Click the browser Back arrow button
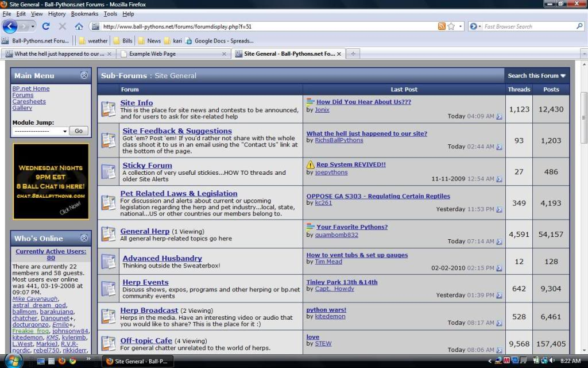 point(10,26)
